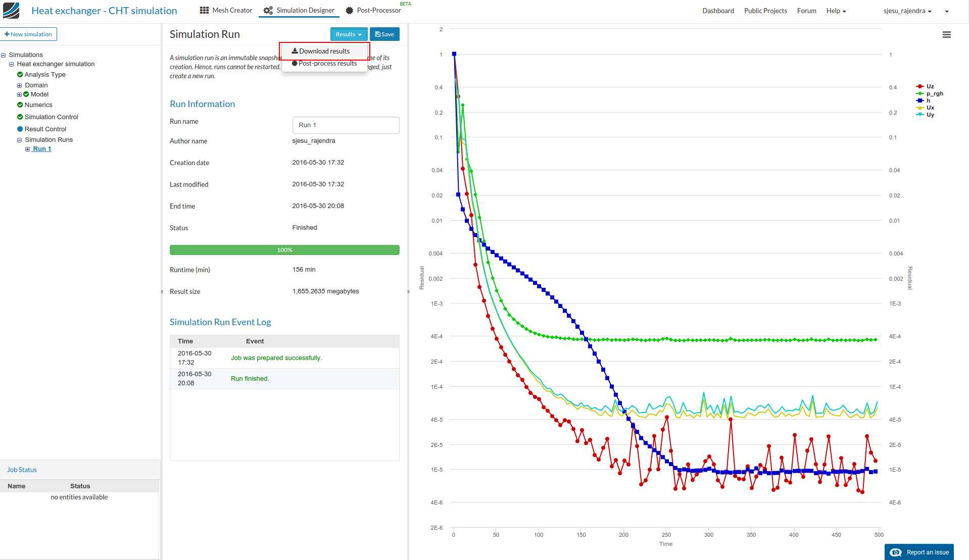The width and height of the screenshot is (969, 560).
Task: Click the green check beside Analysis Type
Action: (20, 75)
